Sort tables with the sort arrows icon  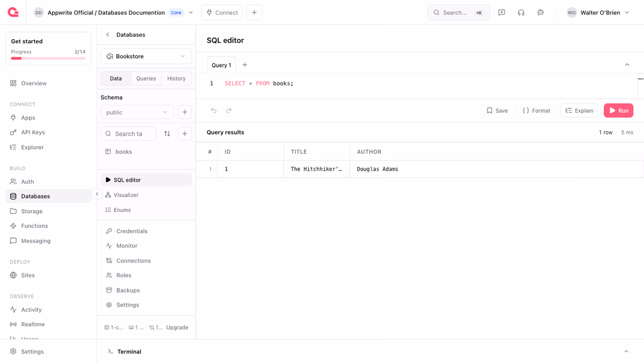167,133
